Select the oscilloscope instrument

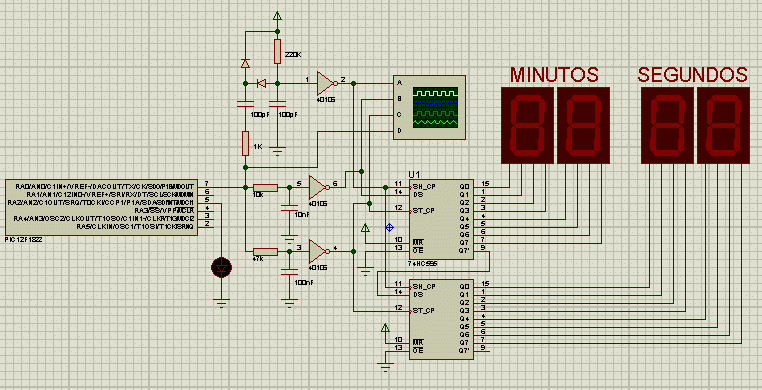tap(429, 108)
